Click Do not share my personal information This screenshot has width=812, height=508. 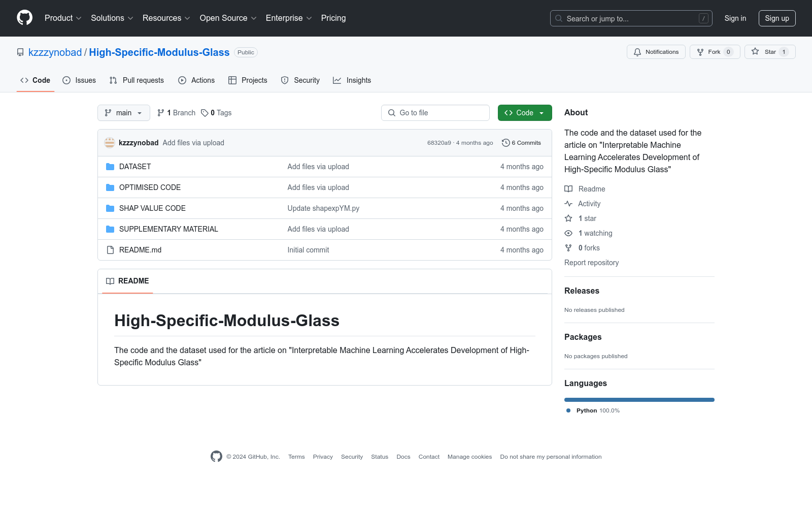pyautogui.click(x=551, y=457)
